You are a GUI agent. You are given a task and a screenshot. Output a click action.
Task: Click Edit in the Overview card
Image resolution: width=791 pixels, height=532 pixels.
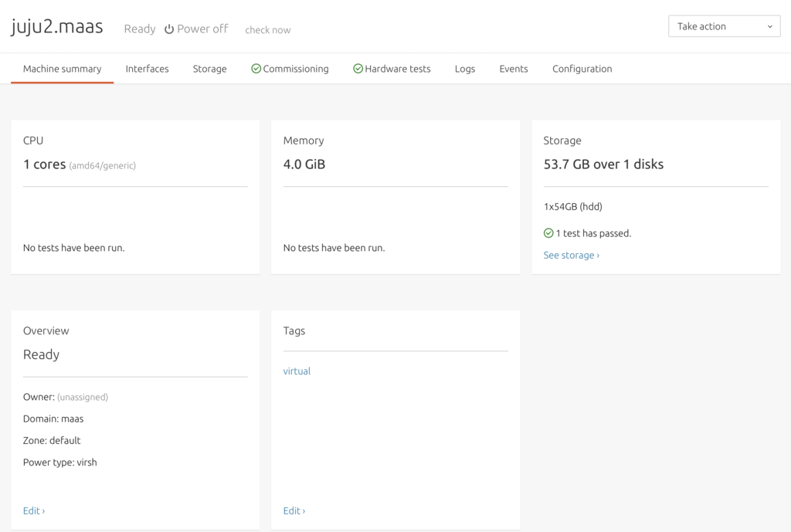point(33,510)
